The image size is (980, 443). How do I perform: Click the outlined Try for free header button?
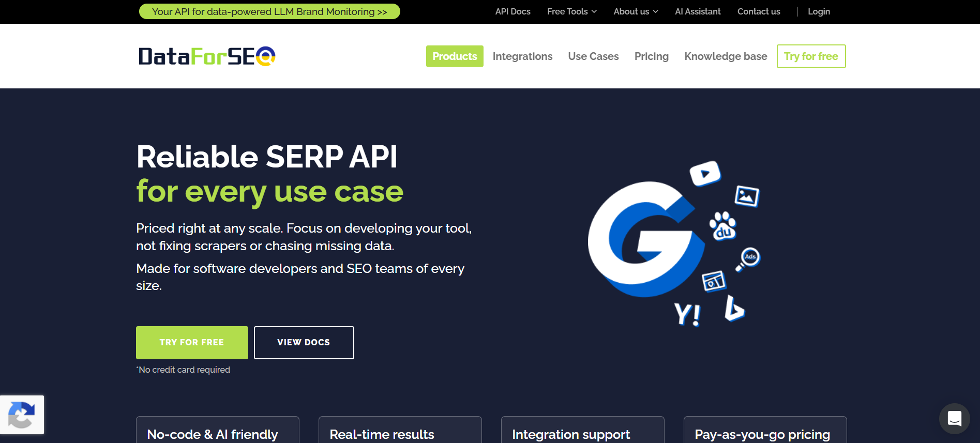point(811,56)
